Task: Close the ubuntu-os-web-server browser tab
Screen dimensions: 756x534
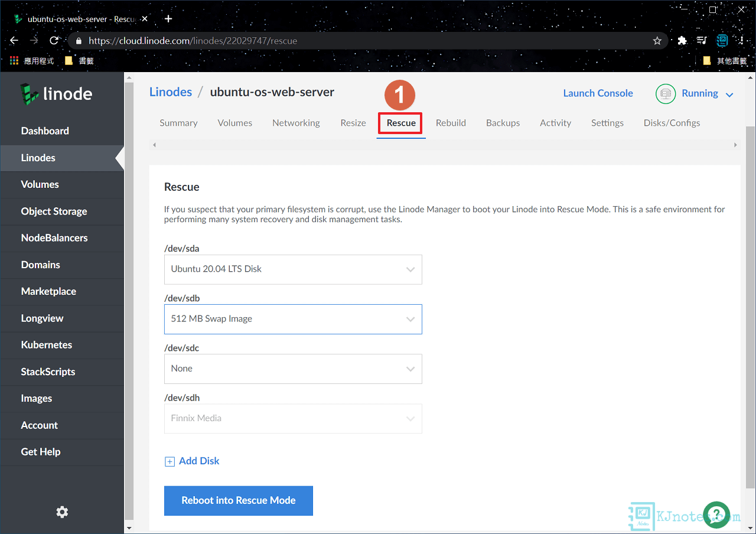Action: (x=145, y=19)
